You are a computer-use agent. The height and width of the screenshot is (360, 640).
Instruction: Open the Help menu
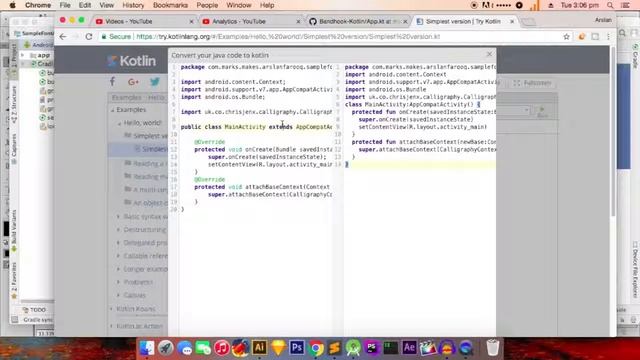click(267, 5)
